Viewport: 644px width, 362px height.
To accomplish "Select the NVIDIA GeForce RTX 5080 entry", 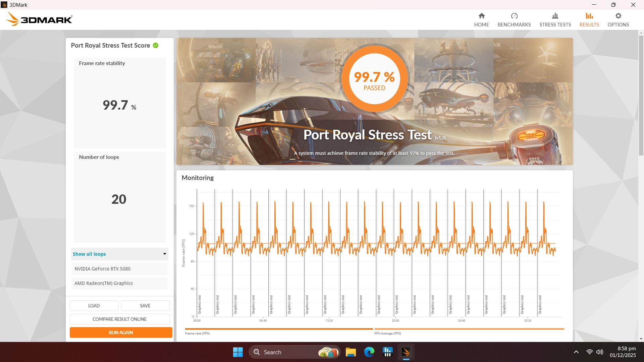I will 119,268.
